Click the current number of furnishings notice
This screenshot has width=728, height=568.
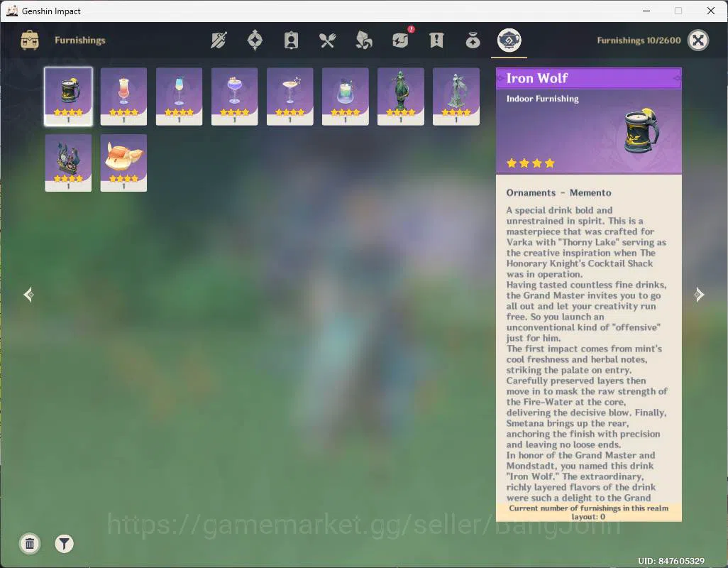[x=589, y=513]
